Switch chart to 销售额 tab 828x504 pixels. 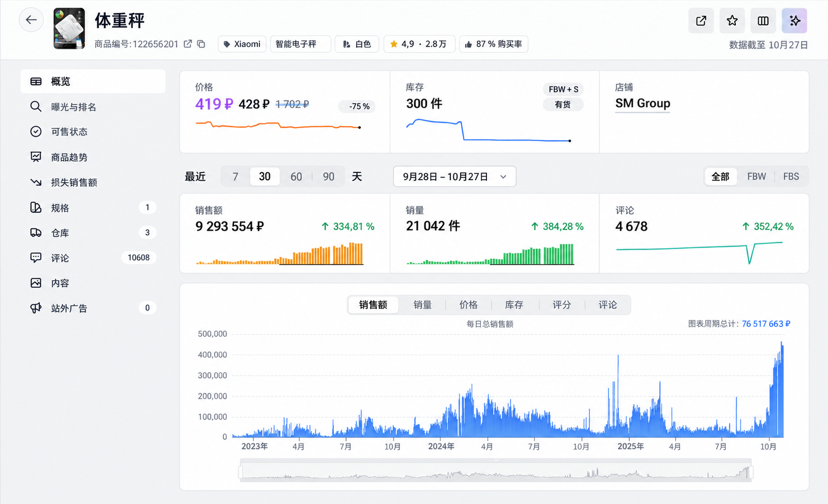pos(373,305)
